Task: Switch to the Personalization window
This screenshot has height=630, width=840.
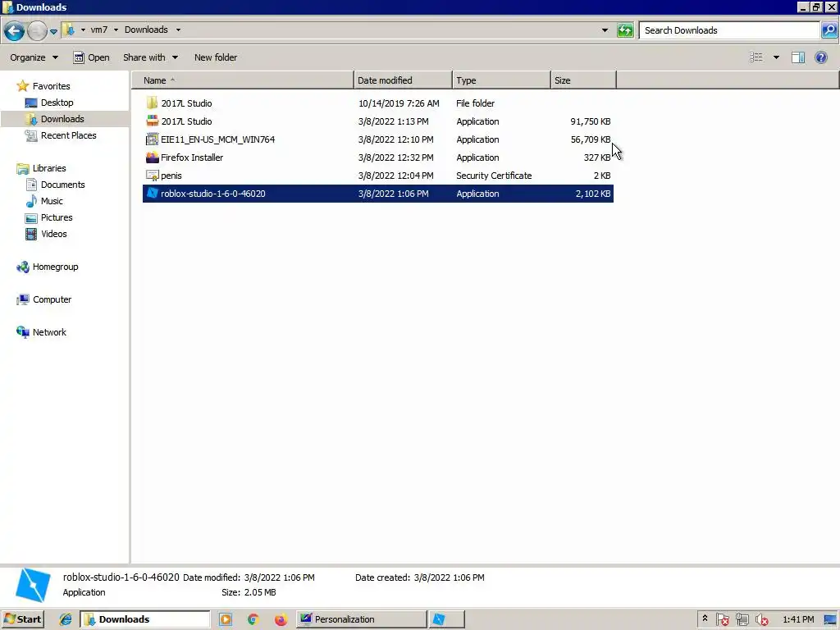Action: point(361,619)
